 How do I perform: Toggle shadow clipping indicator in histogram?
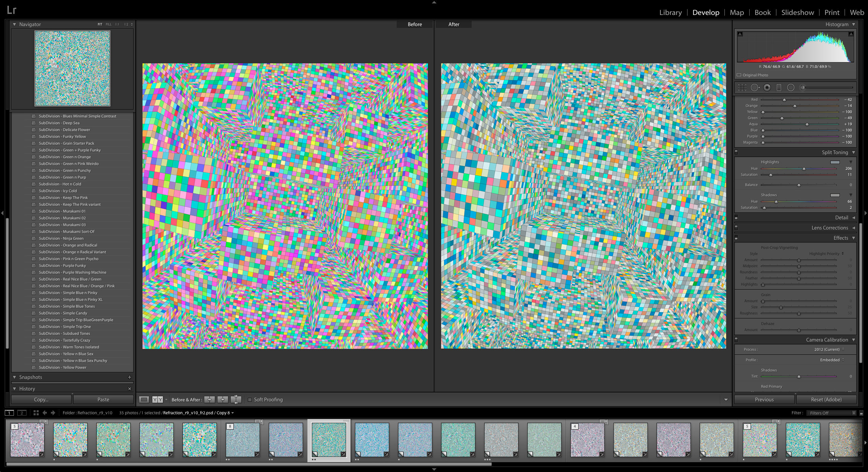point(740,34)
